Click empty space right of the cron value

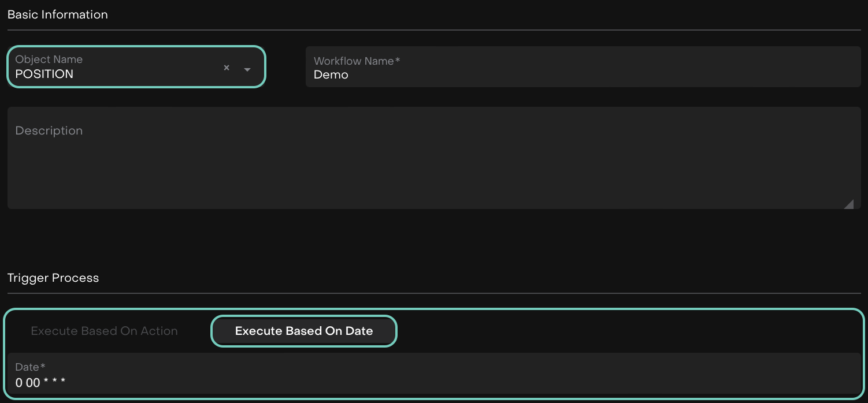coord(462,382)
